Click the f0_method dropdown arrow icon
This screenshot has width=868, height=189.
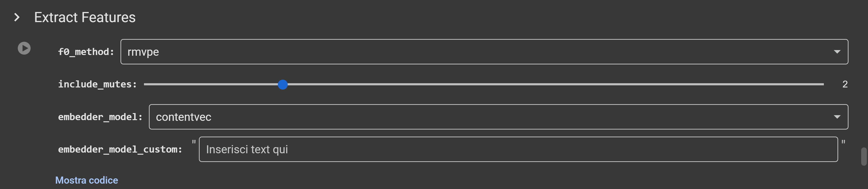[837, 52]
